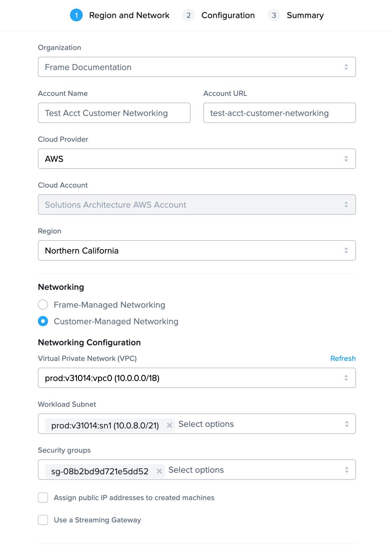The height and width of the screenshot is (546, 392).
Task: Remove the prod:v31014:sn1 subnet chip
Action: pyautogui.click(x=170, y=425)
